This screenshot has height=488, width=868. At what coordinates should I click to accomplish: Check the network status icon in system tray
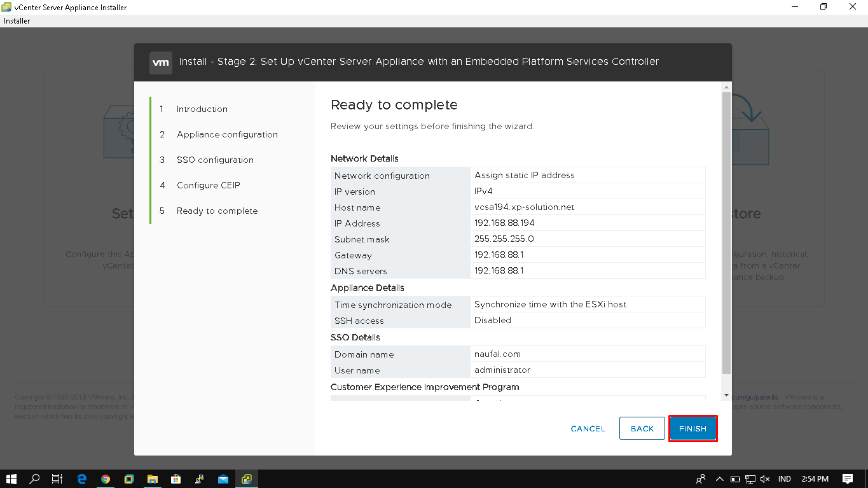tap(750, 478)
